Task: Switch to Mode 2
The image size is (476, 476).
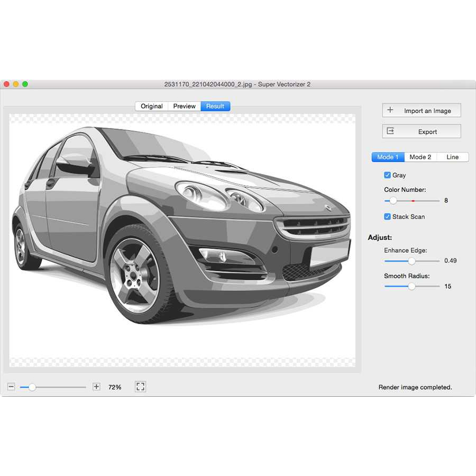Action: coord(420,157)
